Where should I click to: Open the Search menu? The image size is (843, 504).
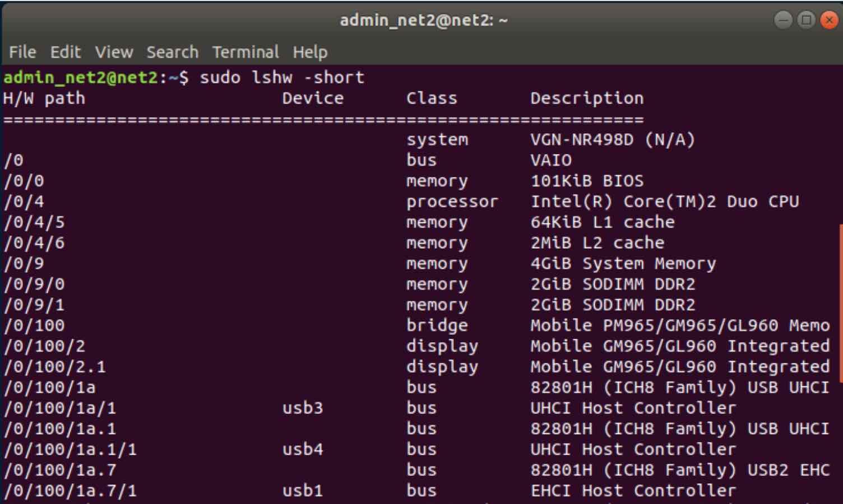173,52
